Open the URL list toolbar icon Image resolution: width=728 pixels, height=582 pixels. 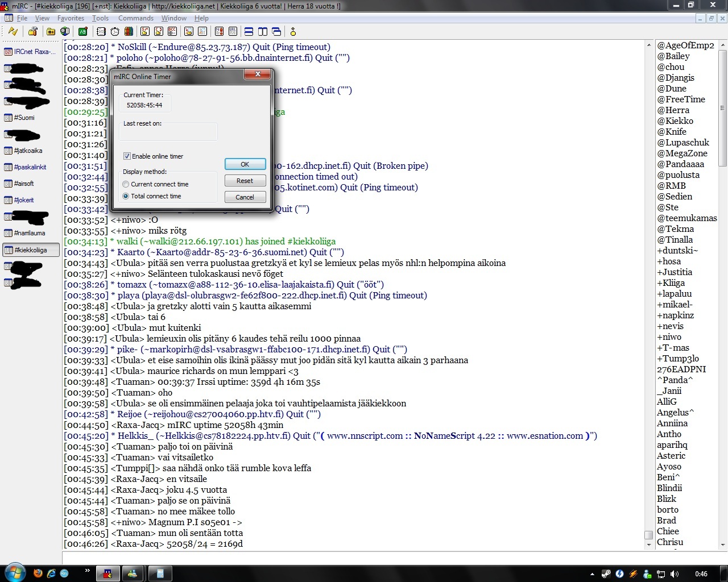233,32
